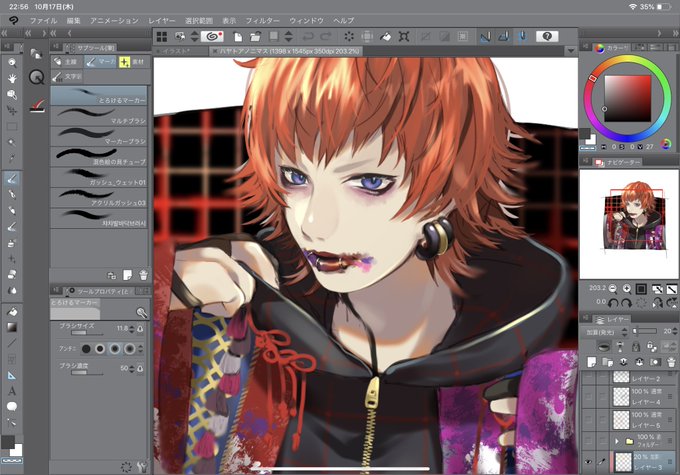Select the アクリルガッシュ03 brush
Viewport: 680px width, 475px height.
tap(99, 198)
